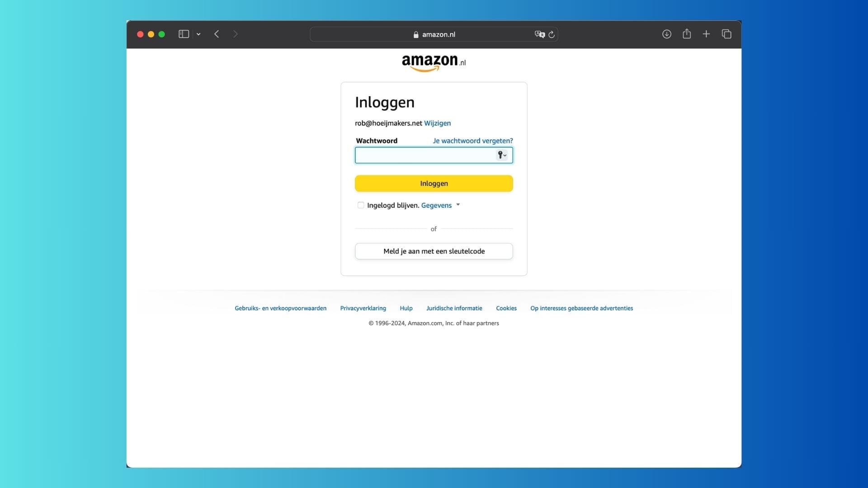Open the password field key dropdown chevron
Viewport: 868px width, 488px height.
click(x=505, y=155)
